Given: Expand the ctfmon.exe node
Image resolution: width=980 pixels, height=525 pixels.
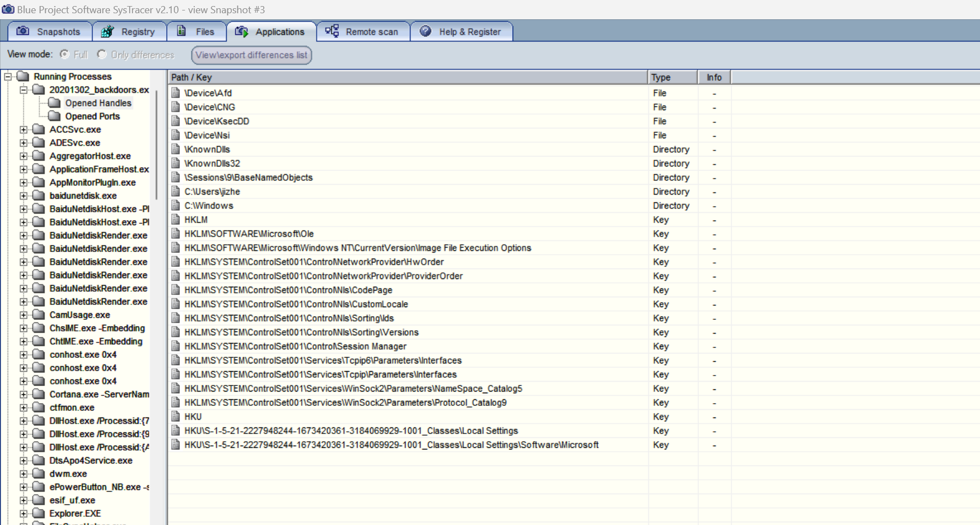Looking at the screenshot, I should click(24, 408).
